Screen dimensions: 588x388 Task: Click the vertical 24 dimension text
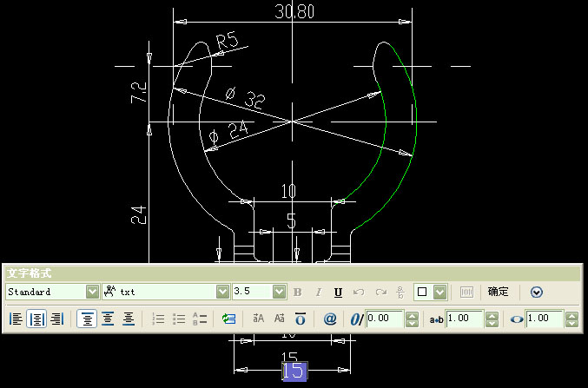point(138,214)
